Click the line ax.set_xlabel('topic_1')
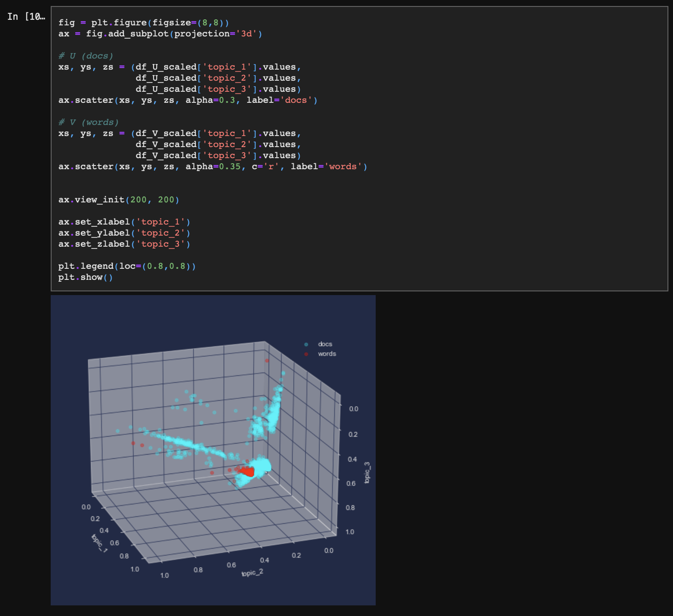Screen dimensions: 673x616 (124, 222)
